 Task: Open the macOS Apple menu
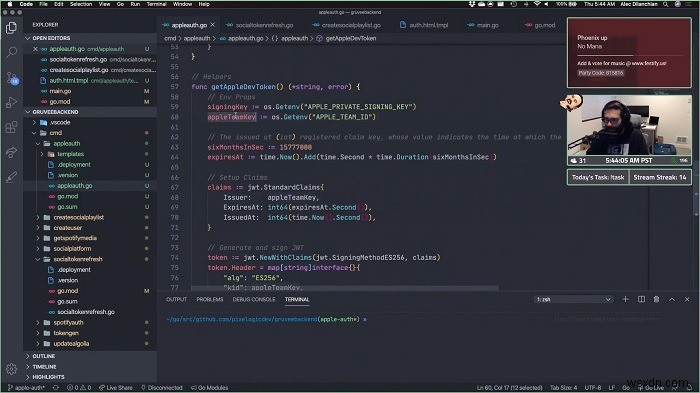pos(10,4)
